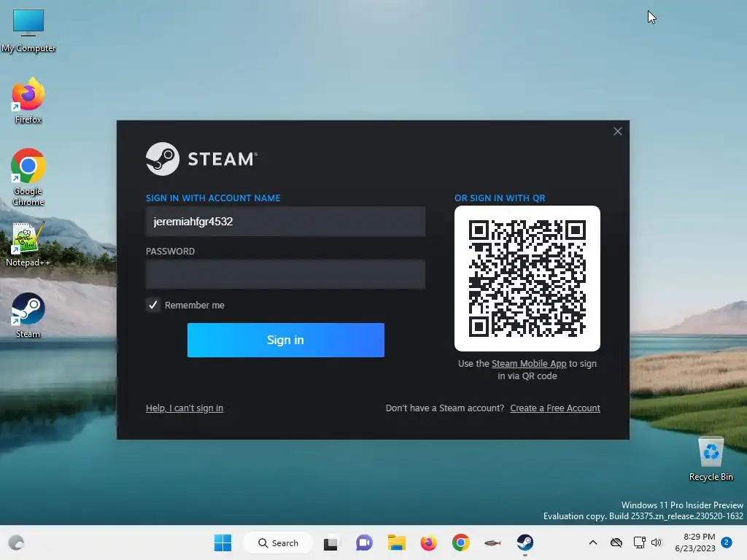Click the Sign in button
The height and width of the screenshot is (560, 747).
coord(286,340)
